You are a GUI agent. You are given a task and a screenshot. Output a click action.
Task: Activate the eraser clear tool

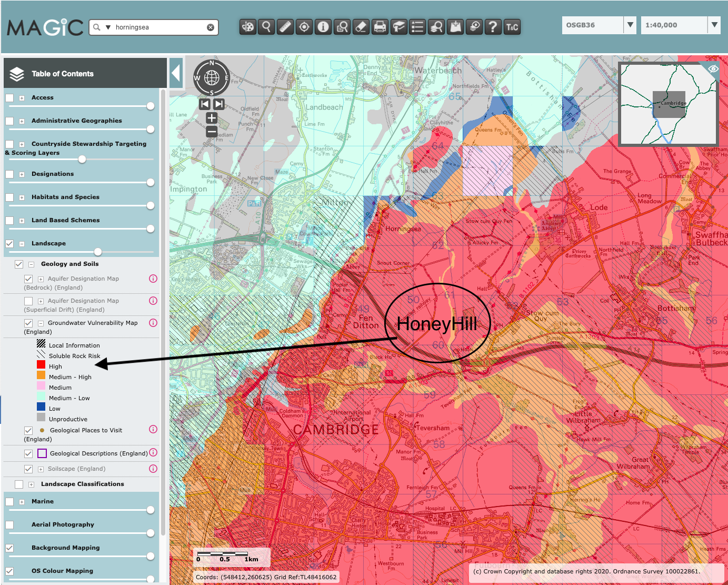coord(361,27)
